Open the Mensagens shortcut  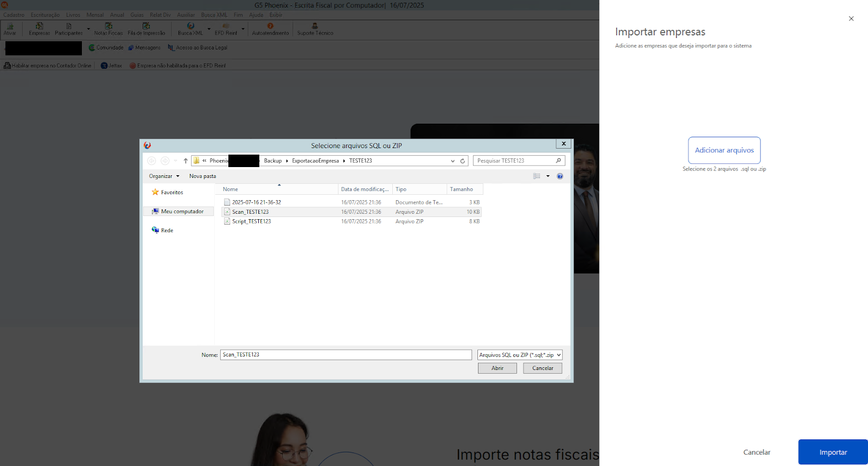(144, 48)
